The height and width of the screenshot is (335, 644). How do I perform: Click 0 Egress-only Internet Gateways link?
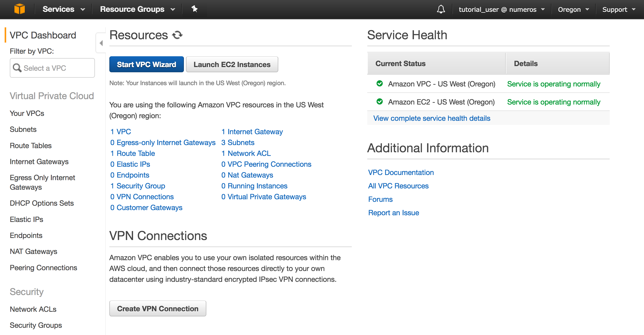(x=163, y=142)
